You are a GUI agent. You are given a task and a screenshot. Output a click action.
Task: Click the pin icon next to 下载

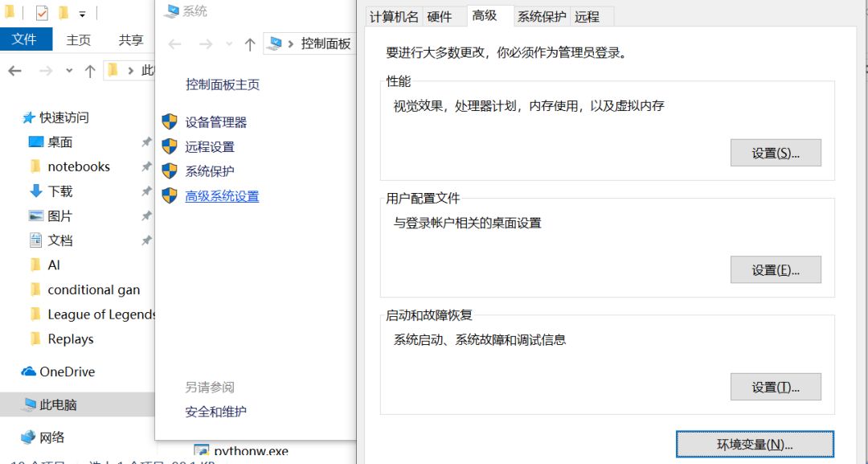146,191
